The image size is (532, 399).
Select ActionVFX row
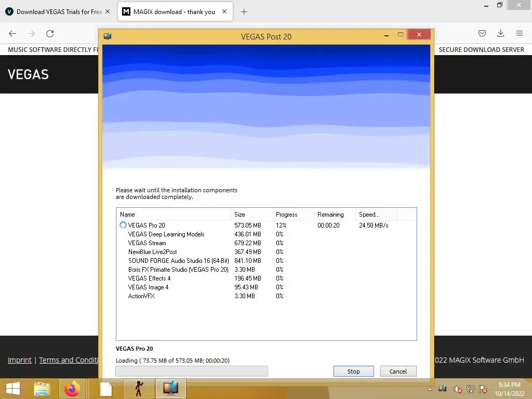pos(266,296)
